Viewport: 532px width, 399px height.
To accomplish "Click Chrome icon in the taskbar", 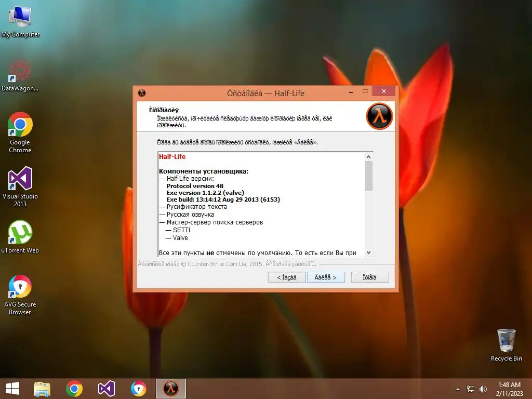I will 74,389.
